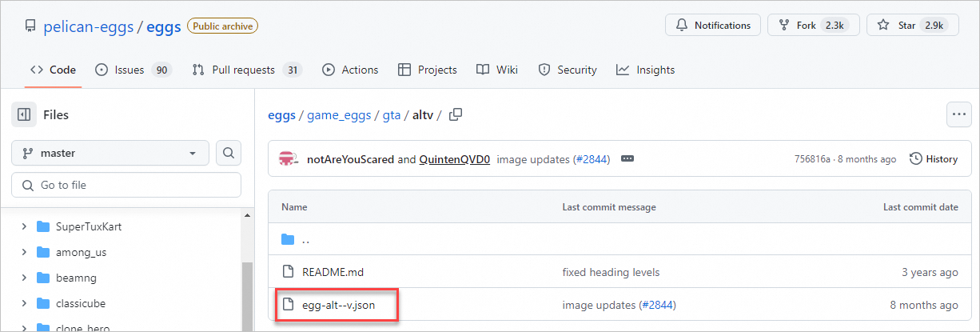The image size is (980, 332).
Task: Go to the game_eggs breadcrumb
Action: (x=339, y=115)
